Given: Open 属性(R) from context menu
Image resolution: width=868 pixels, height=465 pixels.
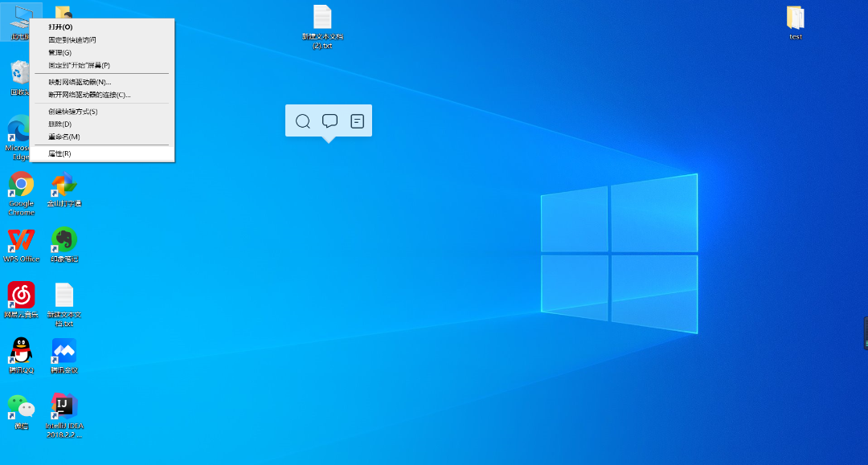Looking at the screenshot, I should 102,153.
